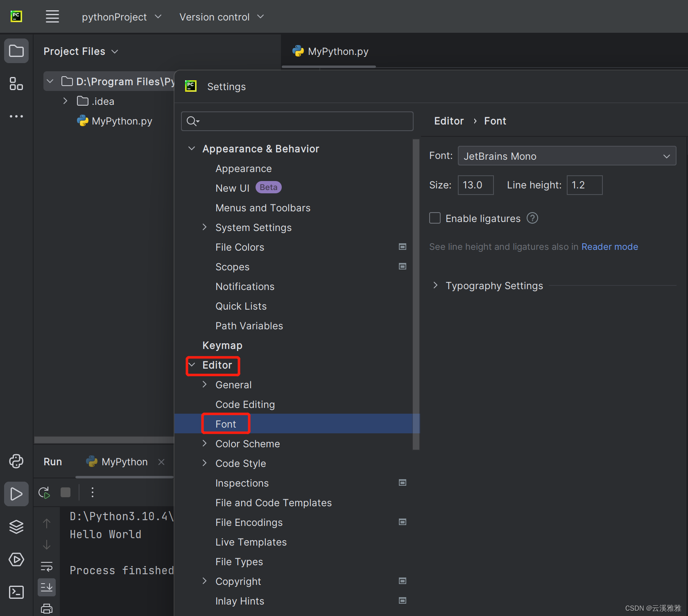Expand the .idea folder
688x616 pixels.
pyautogui.click(x=65, y=101)
